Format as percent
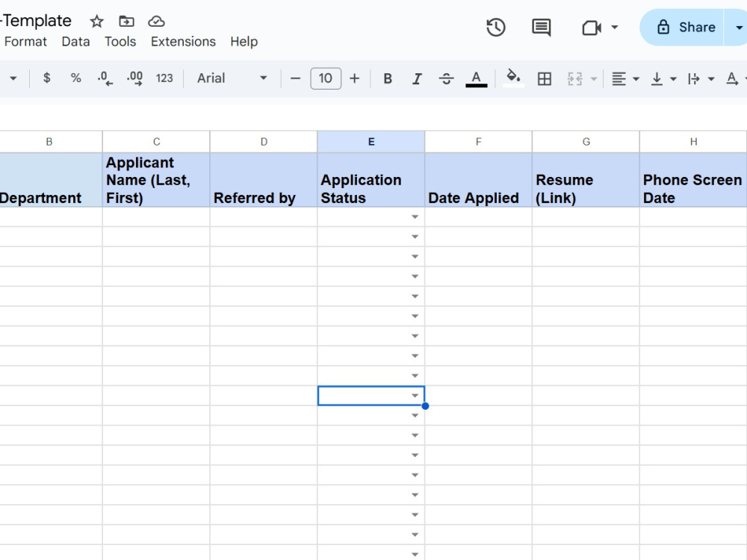 (75, 78)
